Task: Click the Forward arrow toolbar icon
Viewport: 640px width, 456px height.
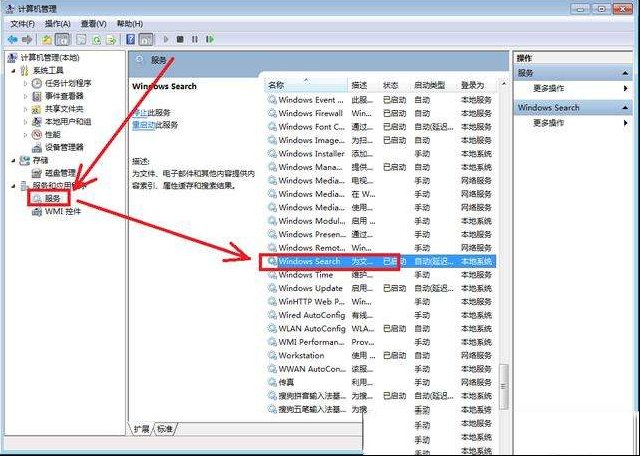Action: point(27,39)
